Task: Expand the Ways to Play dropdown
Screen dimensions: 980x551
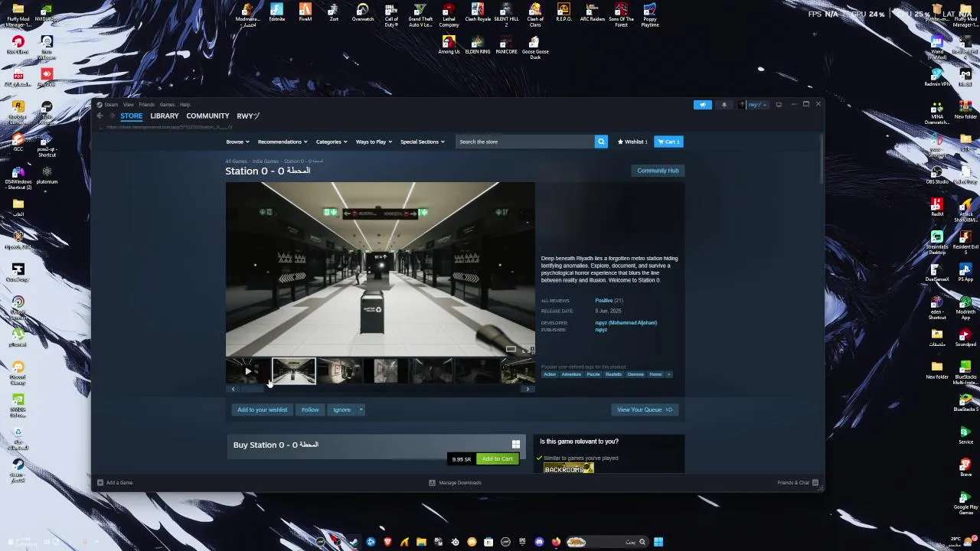Action: point(374,142)
